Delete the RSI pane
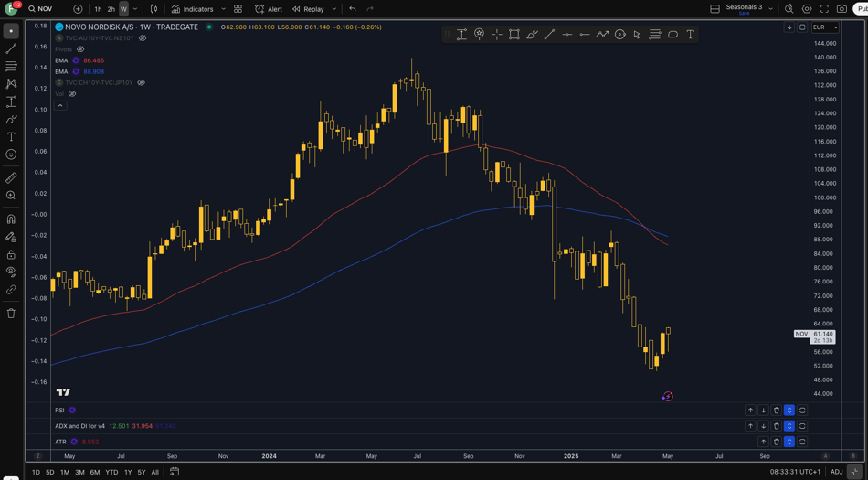This screenshot has height=480, width=868. tap(776, 411)
